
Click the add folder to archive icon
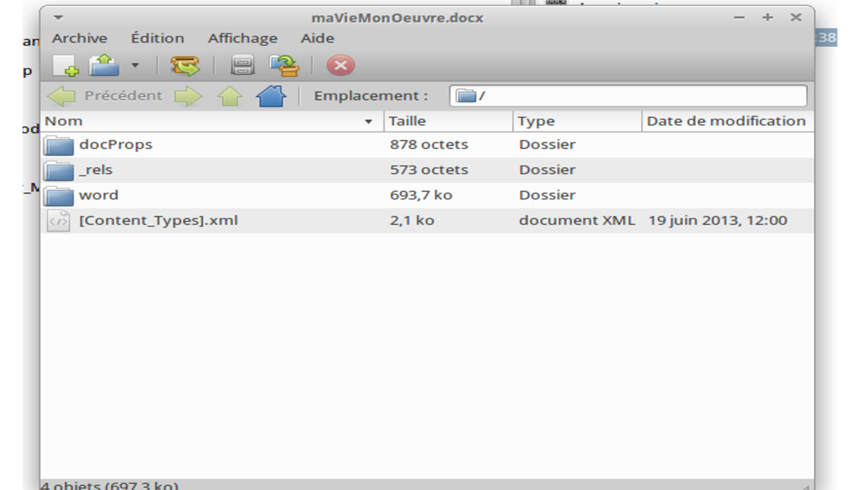click(x=284, y=66)
